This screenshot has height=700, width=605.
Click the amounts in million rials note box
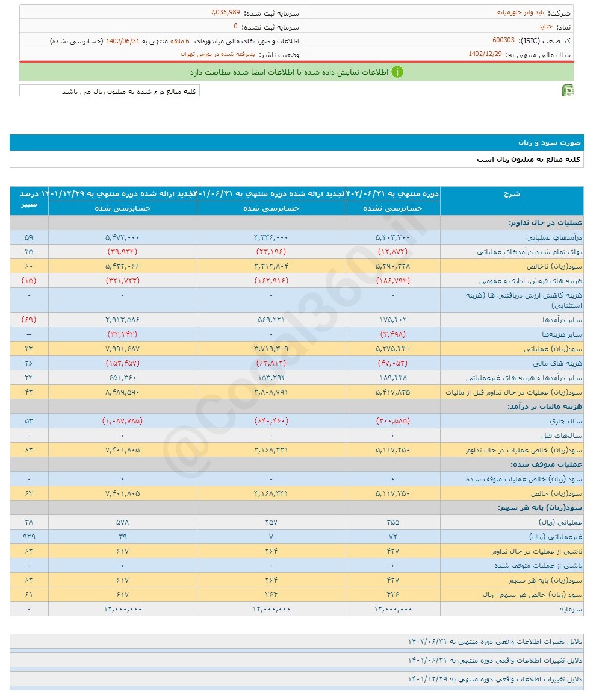pos(109,91)
